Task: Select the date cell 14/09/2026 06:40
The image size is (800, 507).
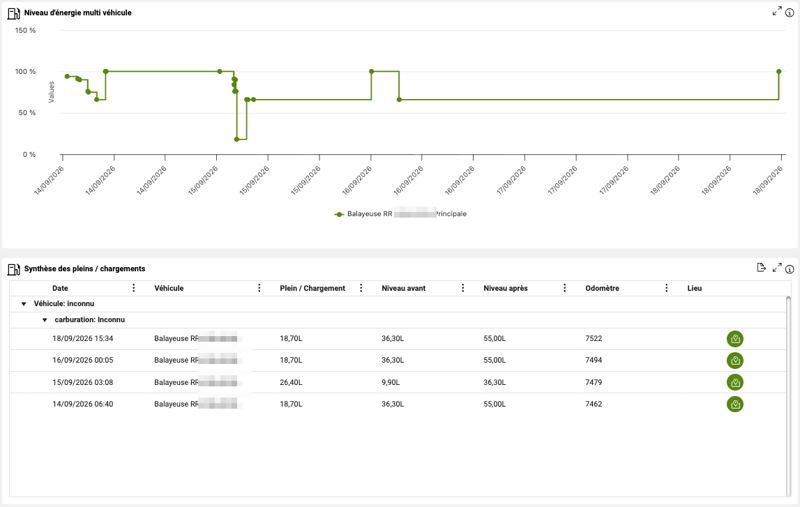Action: pyautogui.click(x=83, y=404)
